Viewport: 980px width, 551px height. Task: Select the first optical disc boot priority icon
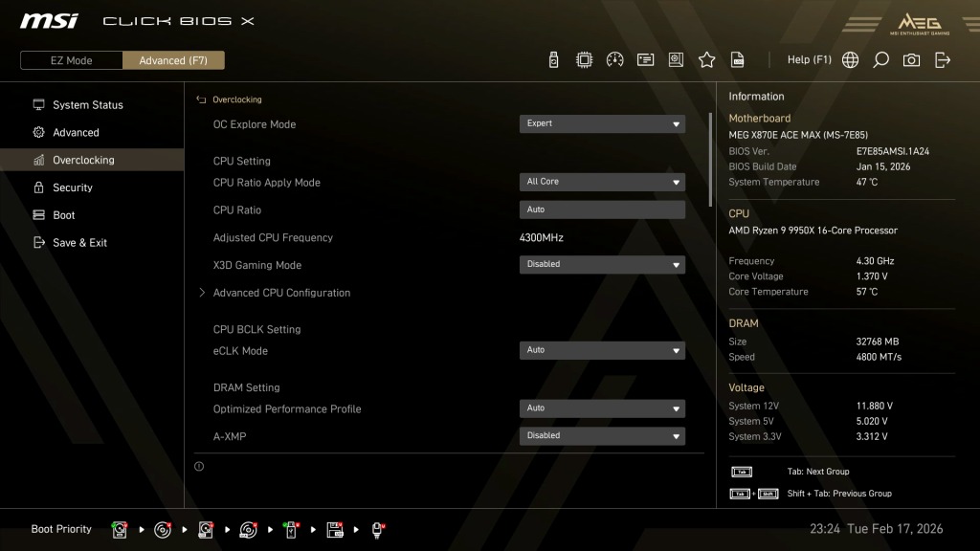(163, 530)
